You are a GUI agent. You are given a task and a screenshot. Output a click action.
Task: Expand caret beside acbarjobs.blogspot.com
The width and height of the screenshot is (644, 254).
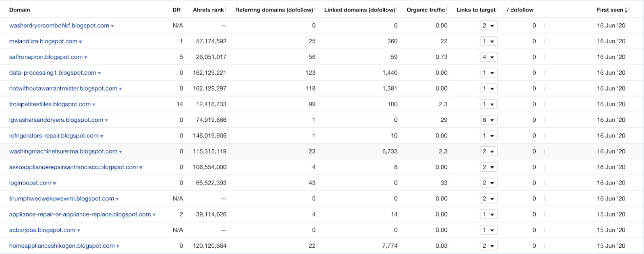pyautogui.click(x=78, y=231)
